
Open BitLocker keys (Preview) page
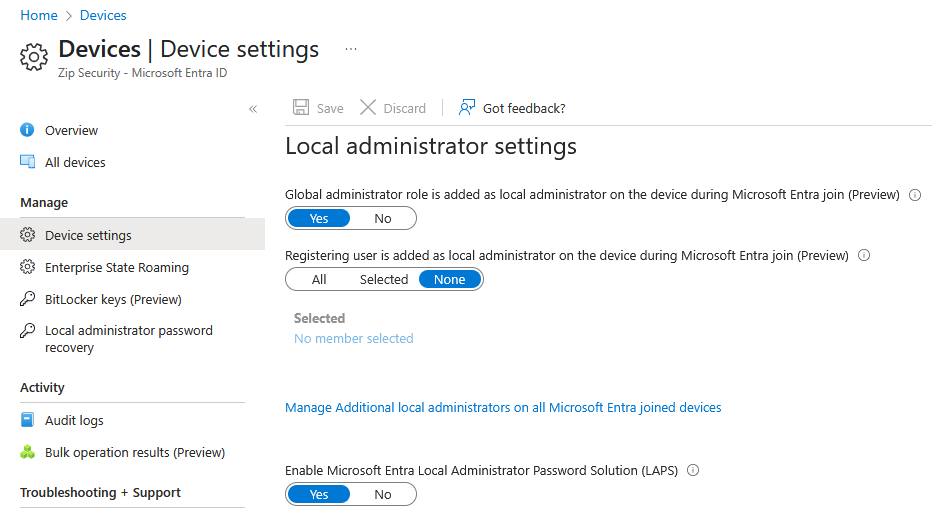[x=113, y=299]
